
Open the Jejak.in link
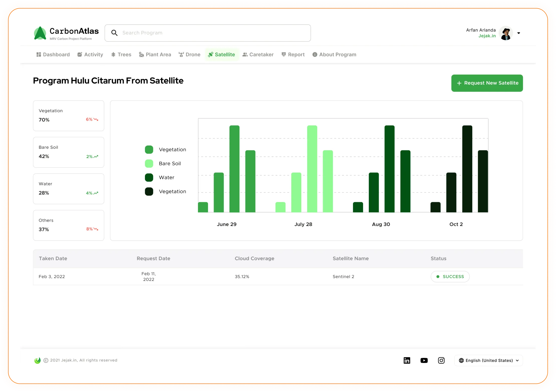tap(487, 36)
